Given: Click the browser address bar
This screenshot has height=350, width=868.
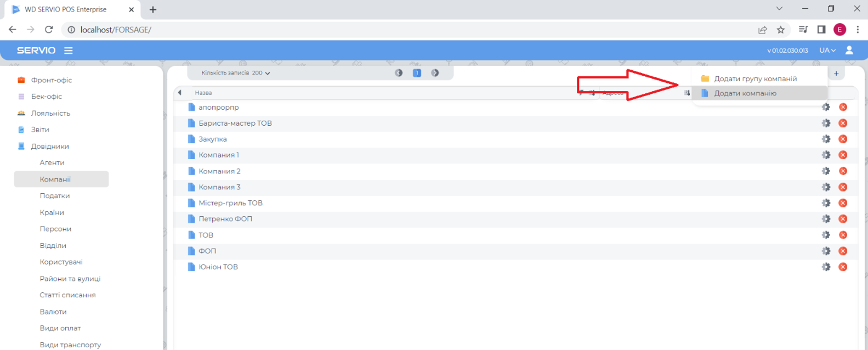Looking at the screenshot, I should click(384, 30).
